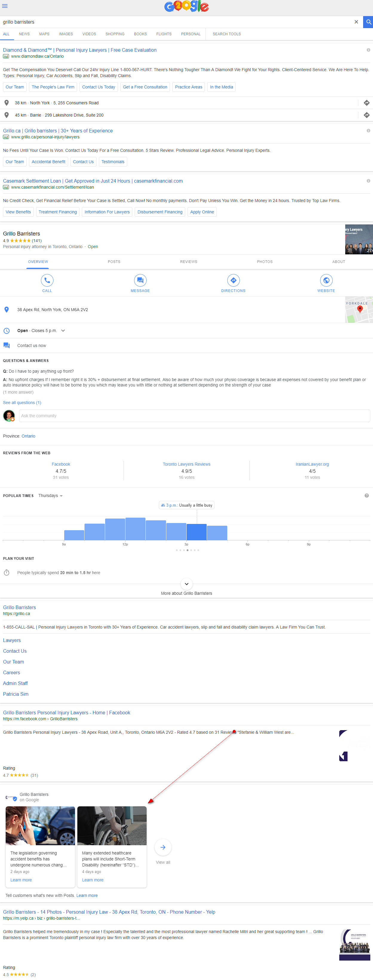Open the hamburger menu beside the Google logo
Image resolution: width=373 pixels, height=980 pixels.
(x=5, y=6)
